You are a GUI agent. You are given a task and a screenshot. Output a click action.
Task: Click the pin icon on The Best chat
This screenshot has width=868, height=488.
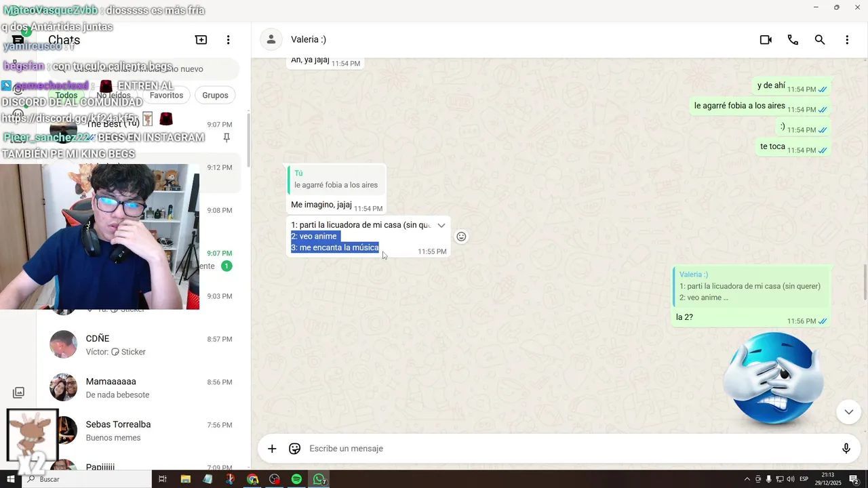click(226, 138)
